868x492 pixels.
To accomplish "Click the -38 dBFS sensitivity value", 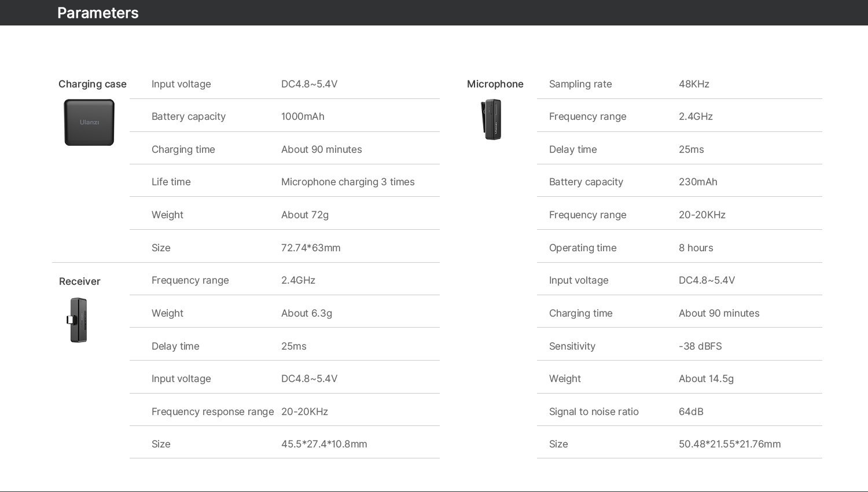I will (700, 346).
